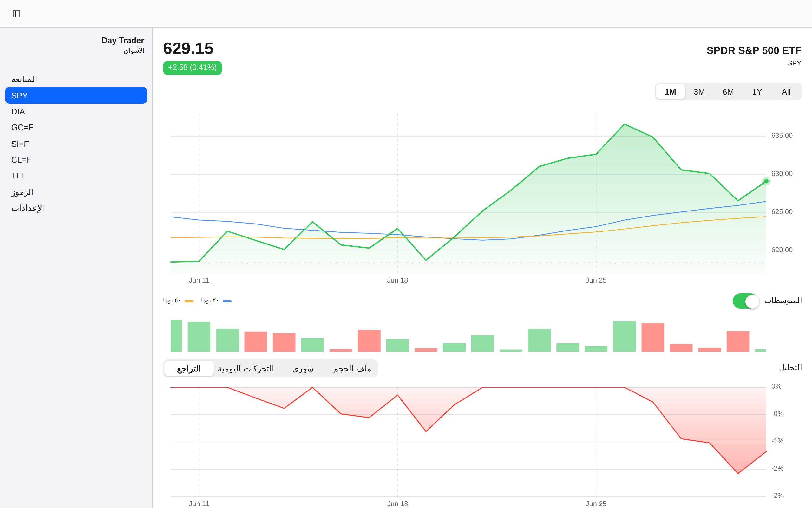812x508 pixels.
Task: Open GC=F gold futures item
Action: pyautogui.click(x=76, y=128)
